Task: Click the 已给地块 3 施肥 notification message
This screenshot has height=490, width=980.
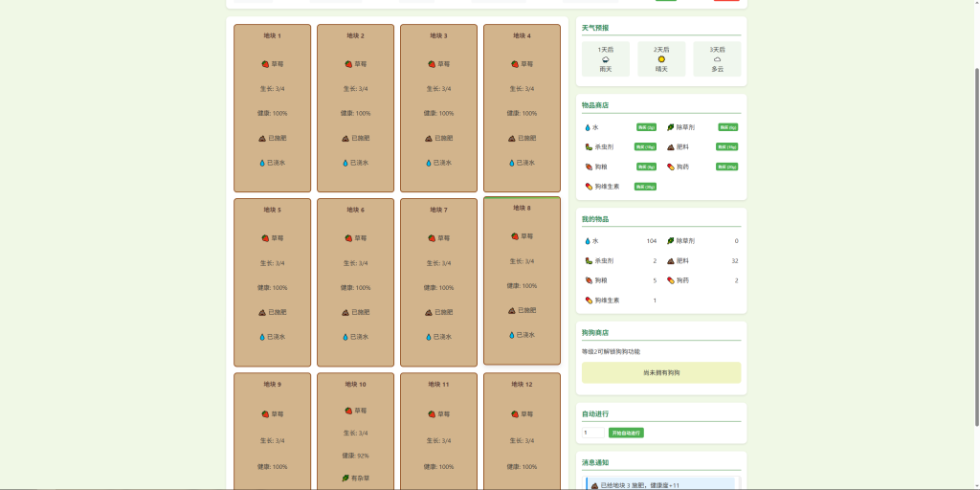Action: pos(661,485)
